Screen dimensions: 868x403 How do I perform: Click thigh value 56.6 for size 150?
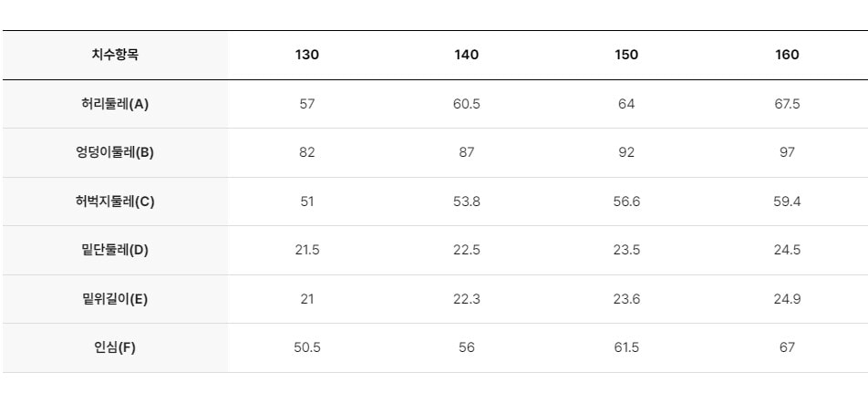tap(626, 201)
